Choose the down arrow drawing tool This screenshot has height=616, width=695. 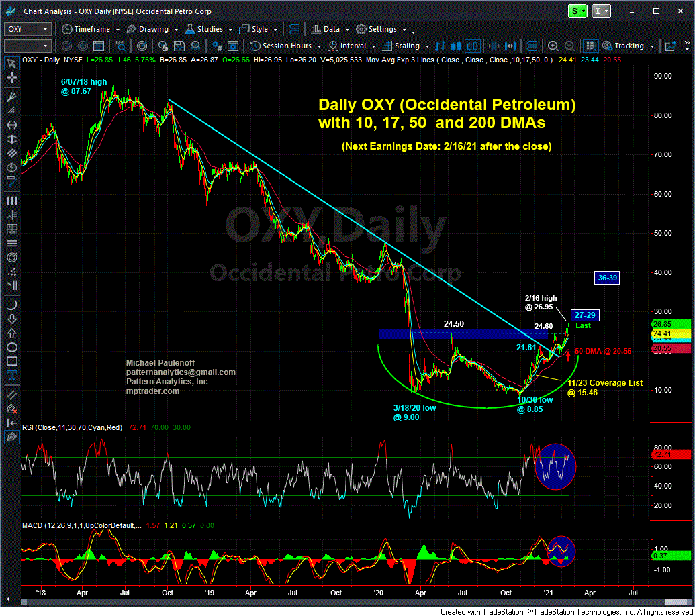click(11, 319)
